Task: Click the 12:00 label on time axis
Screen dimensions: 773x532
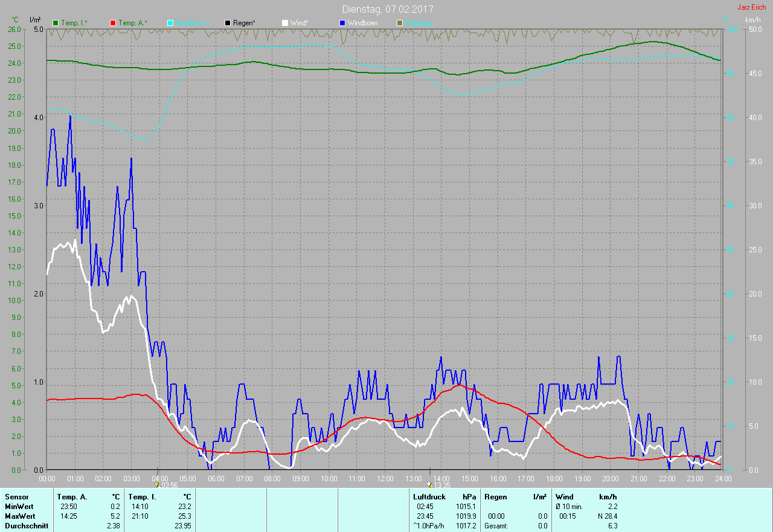Action: pos(385,478)
